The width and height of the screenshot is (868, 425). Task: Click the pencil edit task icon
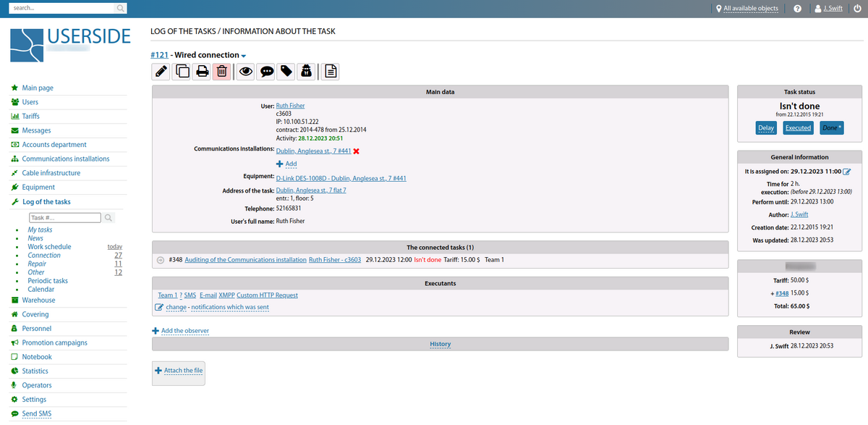pos(161,71)
